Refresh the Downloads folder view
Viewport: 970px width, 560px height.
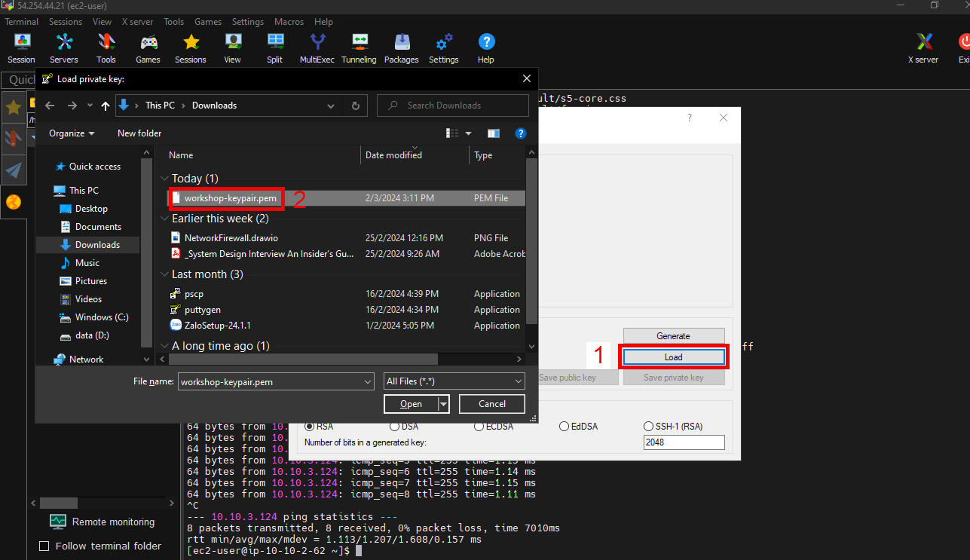tap(356, 106)
